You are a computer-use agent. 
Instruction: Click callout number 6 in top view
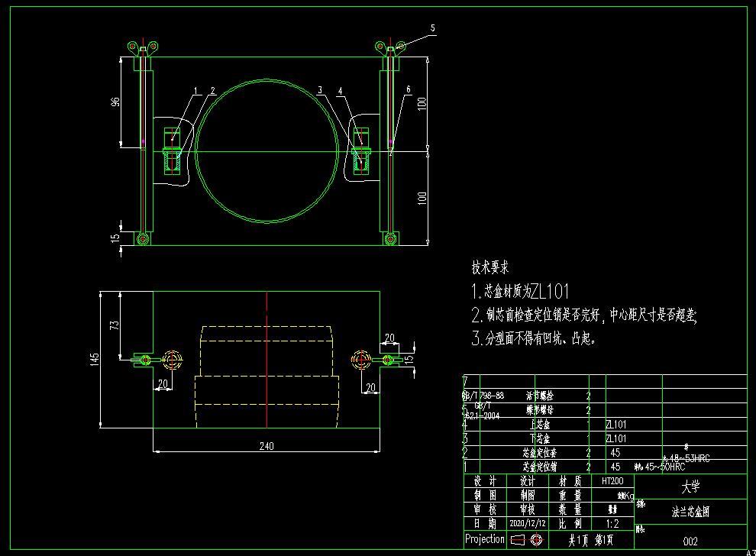(x=409, y=89)
